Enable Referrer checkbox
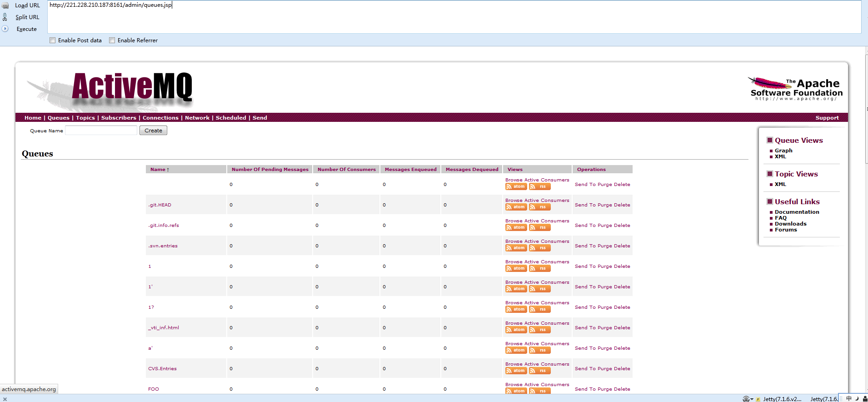Viewport: 868px width, 402px height. (112, 40)
